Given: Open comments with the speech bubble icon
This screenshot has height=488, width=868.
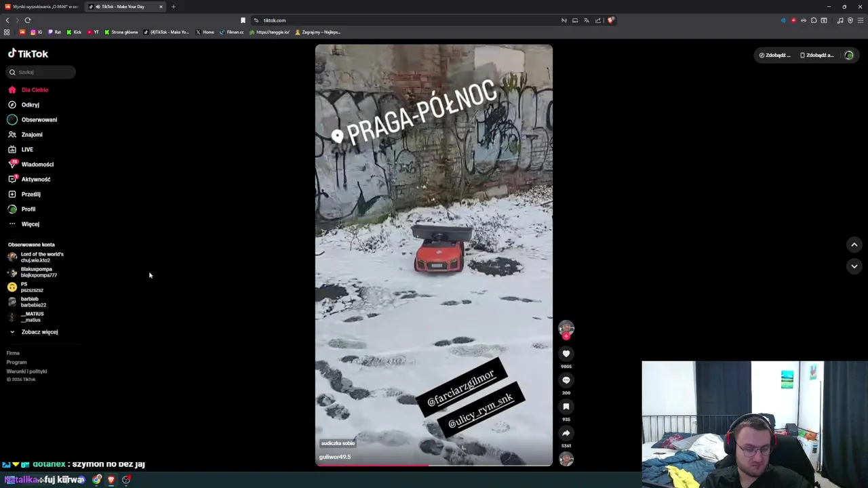Looking at the screenshot, I should (566, 380).
